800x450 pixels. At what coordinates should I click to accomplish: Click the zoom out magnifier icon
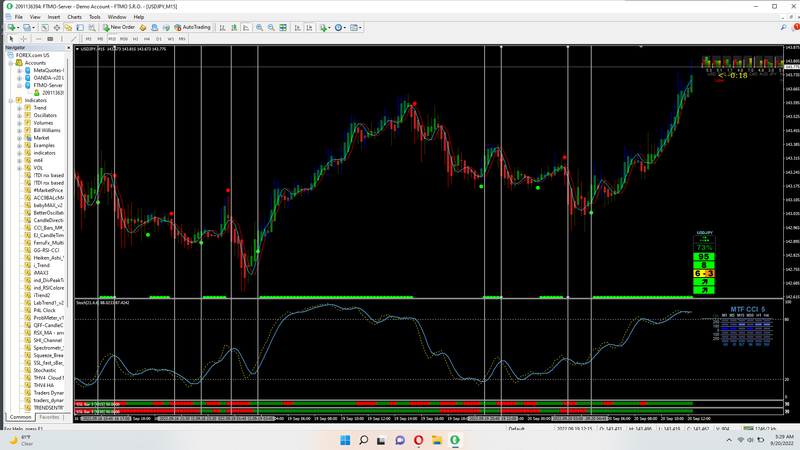(271, 27)
